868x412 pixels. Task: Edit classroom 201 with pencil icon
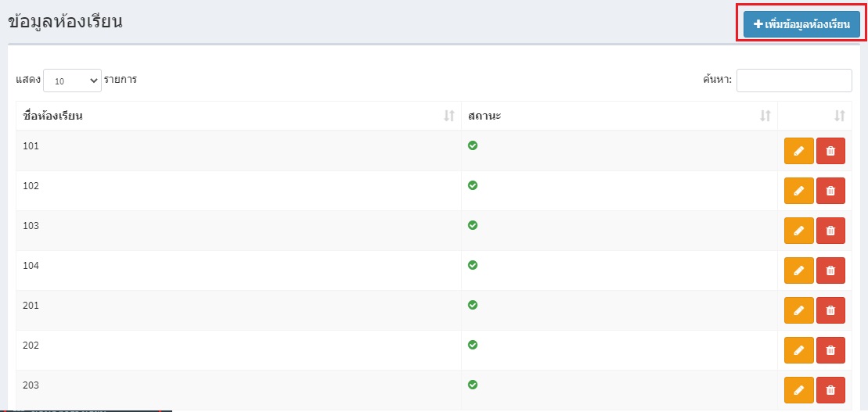pos(799,310)
